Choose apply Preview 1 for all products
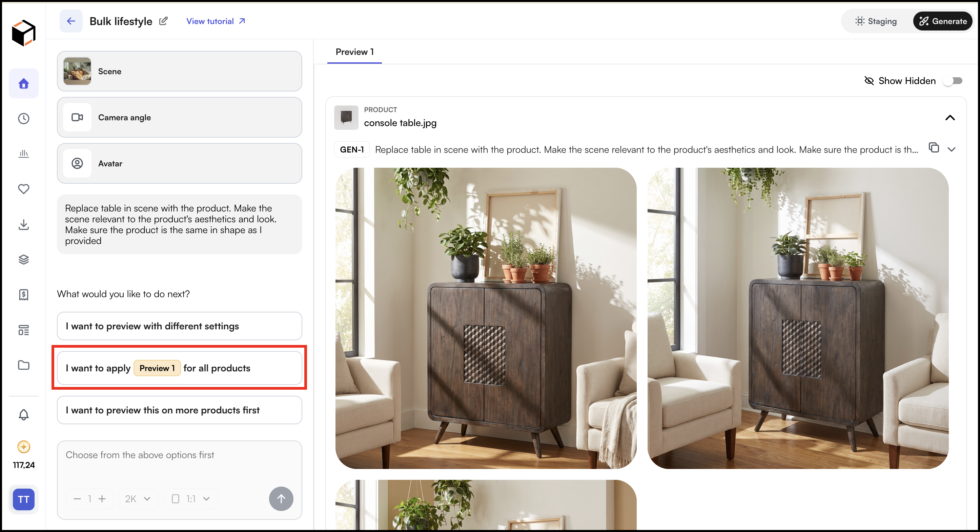 (179, 368)
